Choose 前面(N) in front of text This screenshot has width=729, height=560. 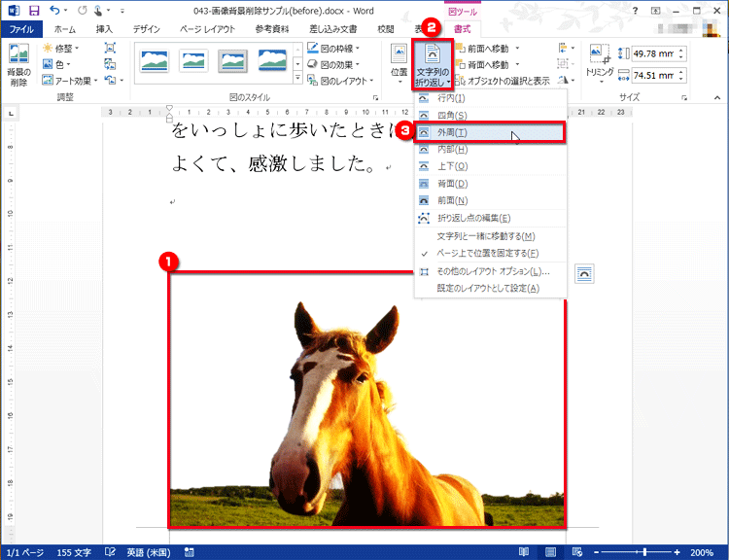coord(490,200)
